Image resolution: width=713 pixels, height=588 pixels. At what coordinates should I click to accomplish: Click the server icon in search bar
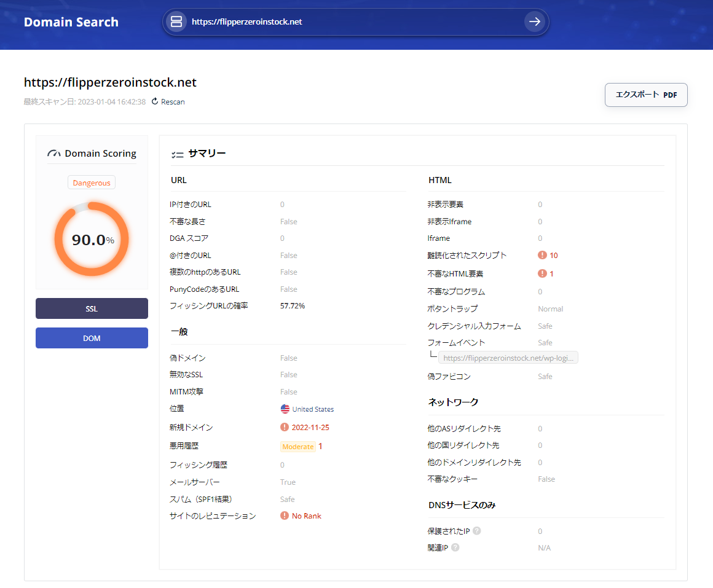point(176,22)
